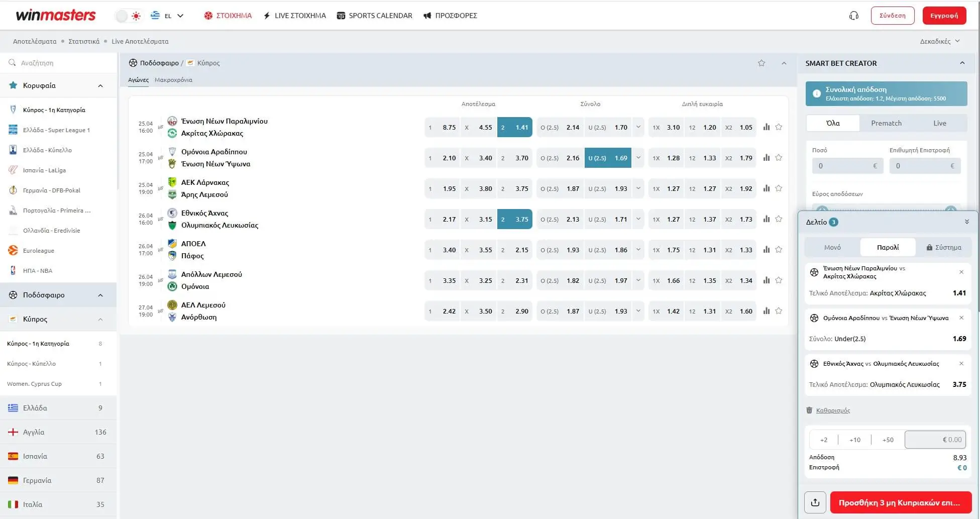Select home win 3.40 for ΑΠΟΕΛ
980x519 pixels.
click(442, 250)
